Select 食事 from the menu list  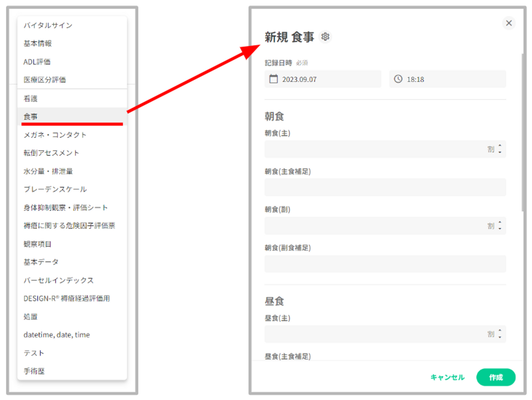[31, 117]
